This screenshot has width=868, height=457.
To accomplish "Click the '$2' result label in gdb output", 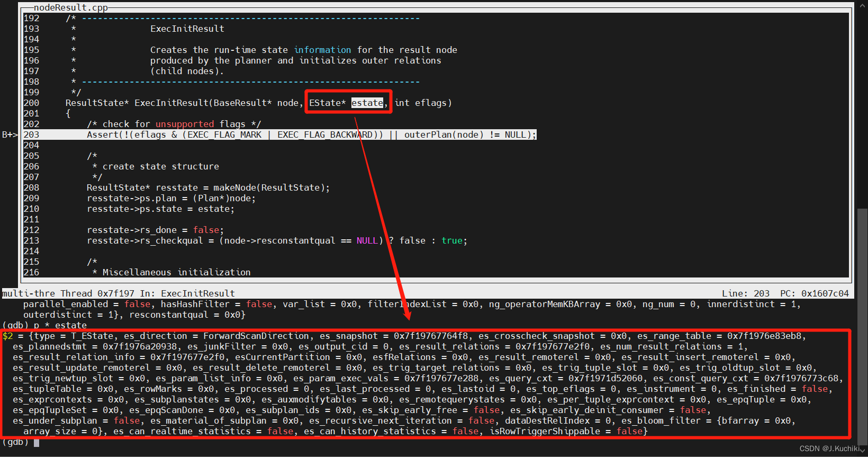I will 7,336.
